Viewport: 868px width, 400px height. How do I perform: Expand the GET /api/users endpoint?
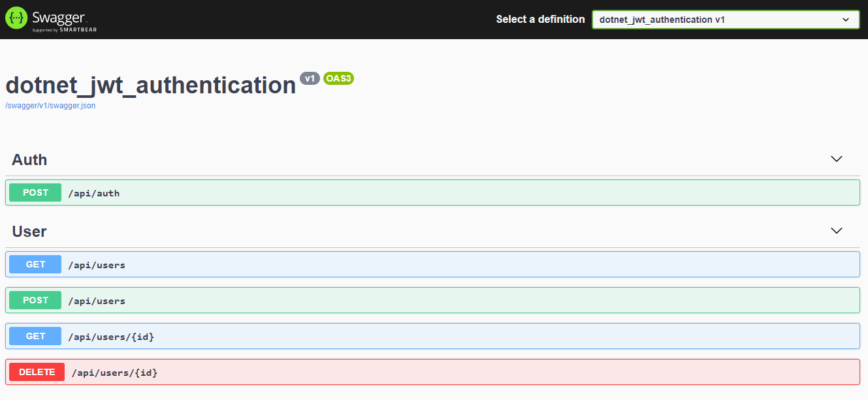click(432, 264)
